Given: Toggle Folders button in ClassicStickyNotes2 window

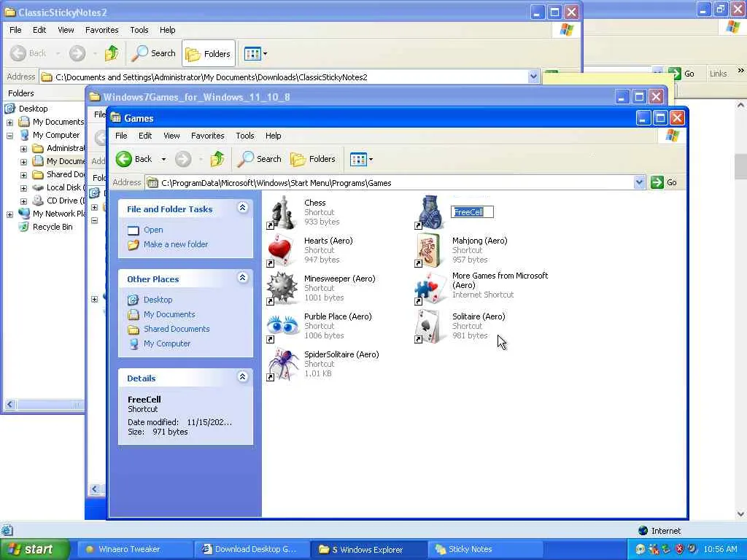Looking at the screenshot, I should coord(209,53).
